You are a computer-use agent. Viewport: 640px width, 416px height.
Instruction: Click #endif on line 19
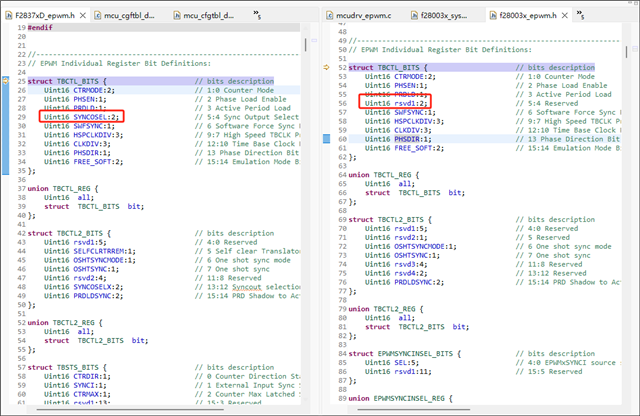(40, 27)
